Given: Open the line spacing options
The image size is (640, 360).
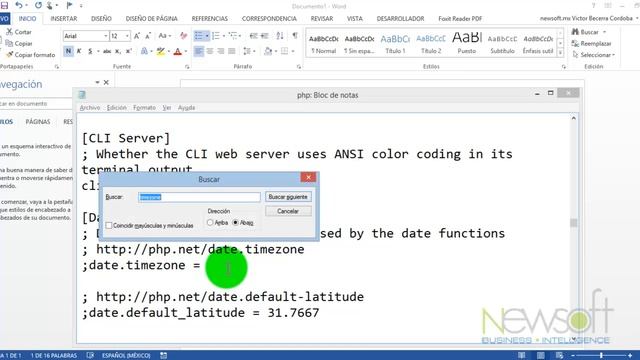Looking at the screenshot, I should pyautogui.click(x=247, y=51).
